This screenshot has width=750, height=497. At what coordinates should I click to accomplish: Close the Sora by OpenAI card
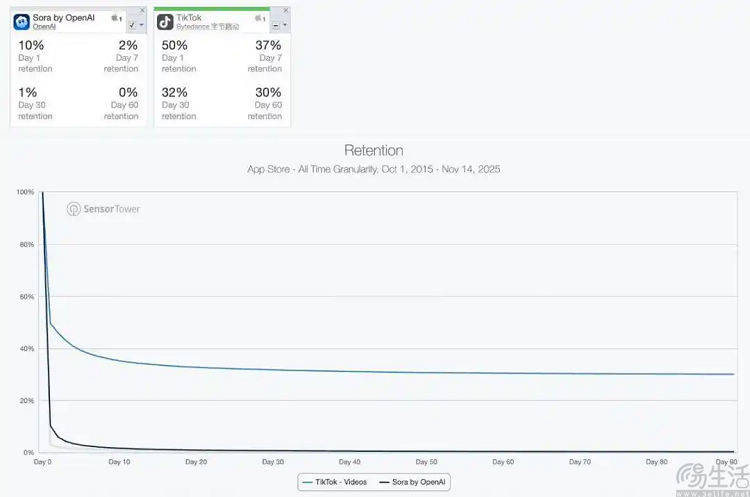[x=142, y=11]
